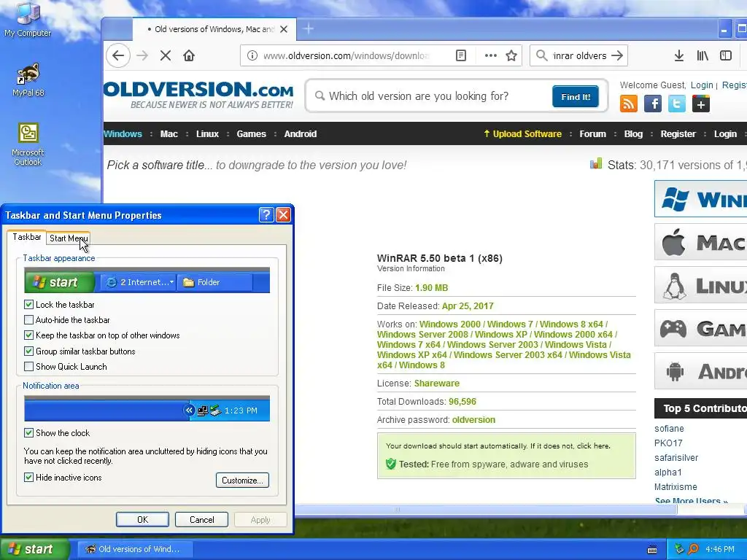Click the help question mark in Properties dialog
The height and width of the screenshot is (560, 747).
266,215
